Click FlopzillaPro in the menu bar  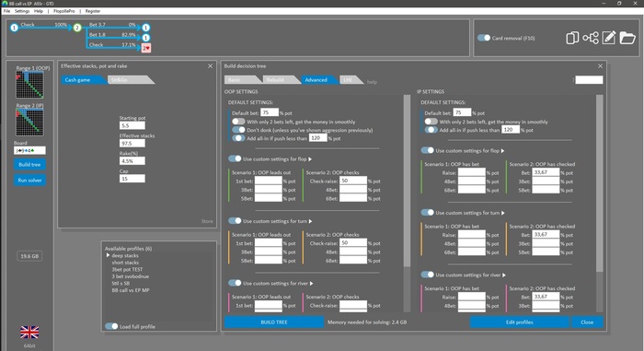[x=64, y=11]
